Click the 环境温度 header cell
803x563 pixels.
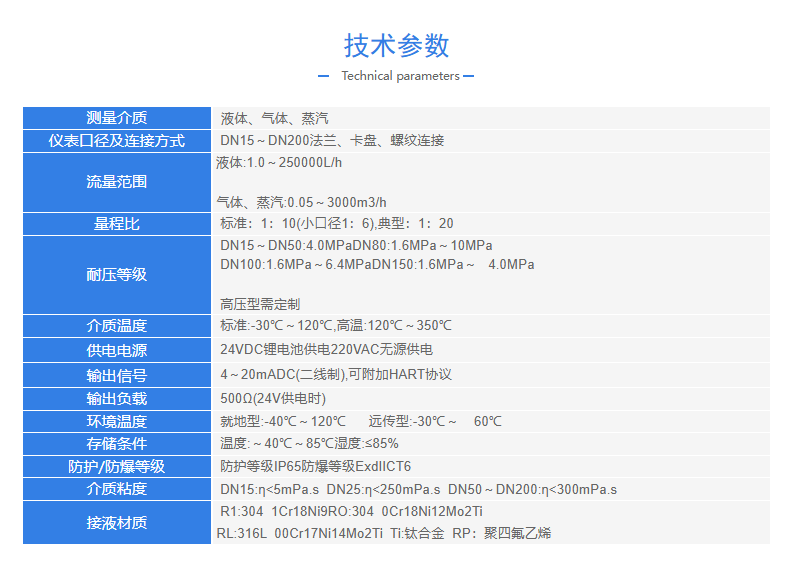pos(117,422)
